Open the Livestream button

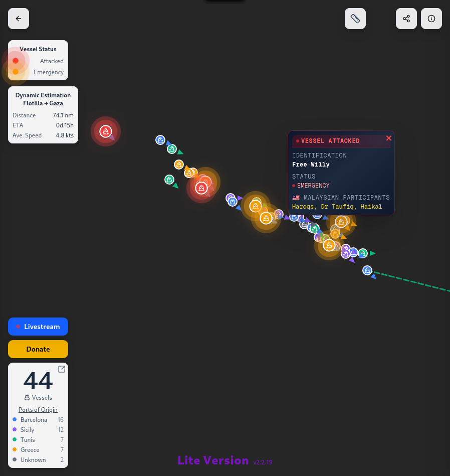(38, 327)
